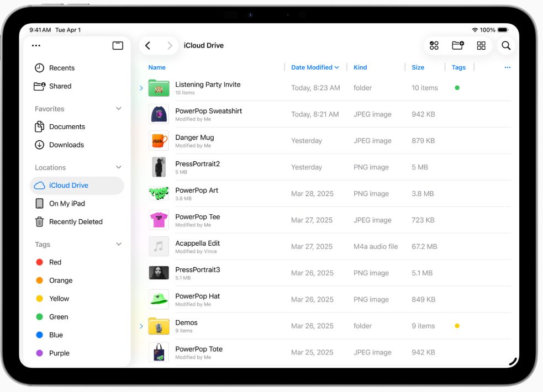Sort by the Size column header
The height and width of the screenshot is (392, 543).
(418, 67)
